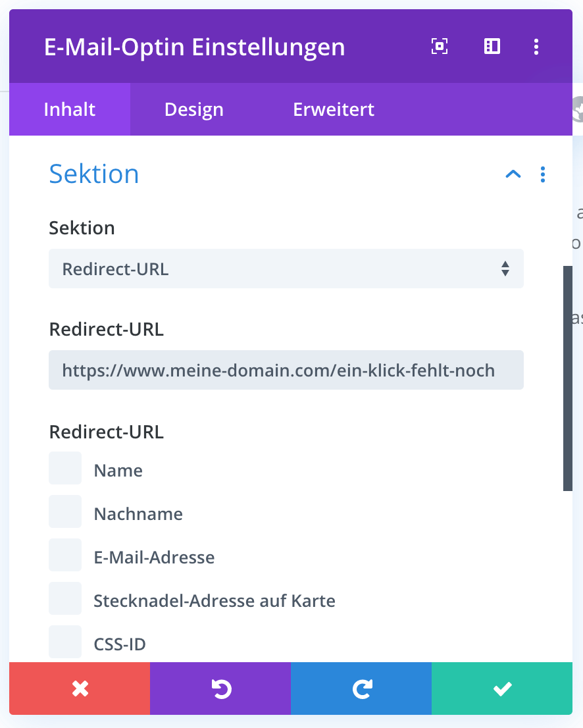Tick the Nachname checkbox
Image resolution: width=583 pixels, height=728 pixels.
coord(65,511)
